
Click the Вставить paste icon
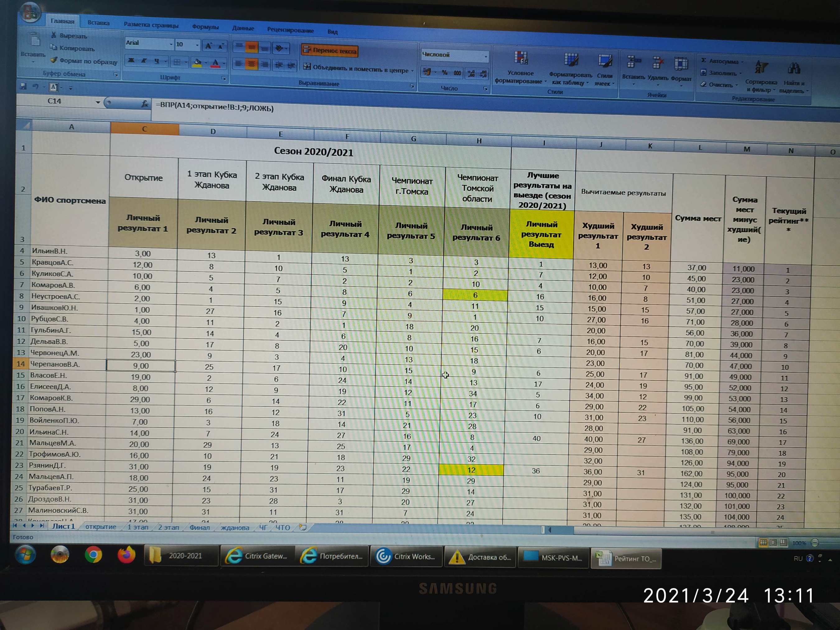(35, 39)
